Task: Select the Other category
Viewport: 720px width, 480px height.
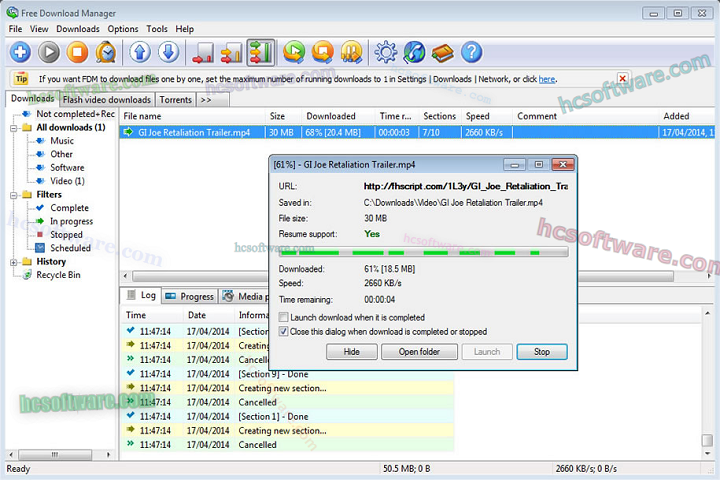Action: (x=61, y=154)
